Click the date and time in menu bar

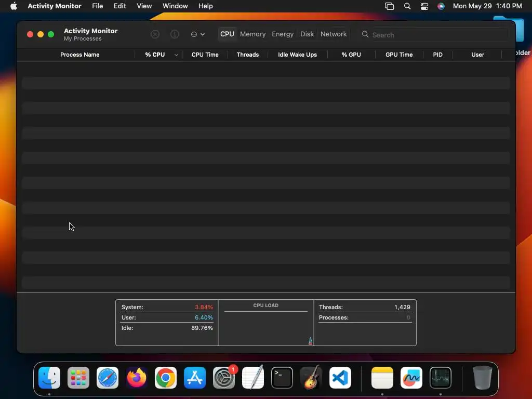487,6
